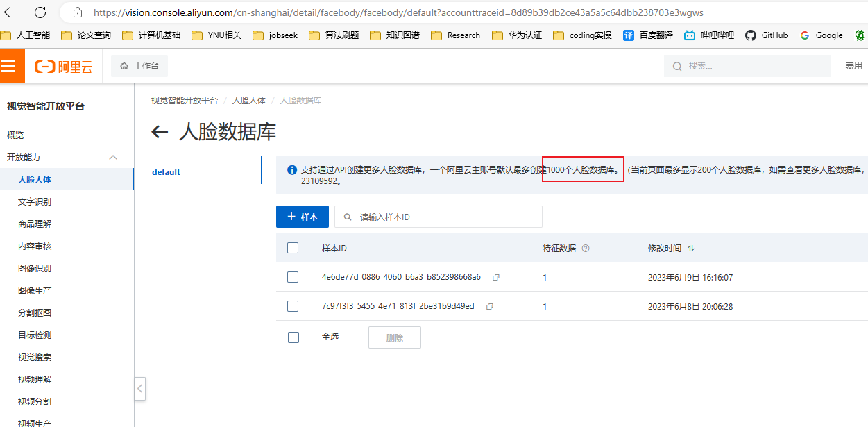The width and height of the screenshot is (868, 427).
Task: Click help icon next to 特征数据 header
Action: (x=586, y=248)
